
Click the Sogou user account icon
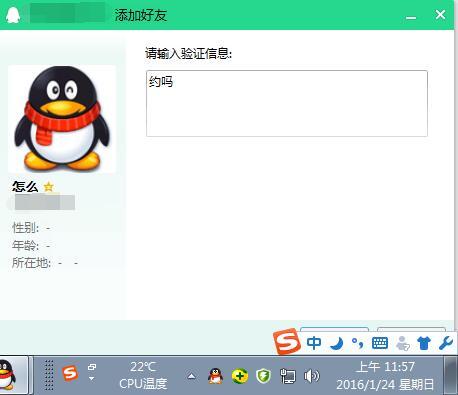(x=402, y=343)
